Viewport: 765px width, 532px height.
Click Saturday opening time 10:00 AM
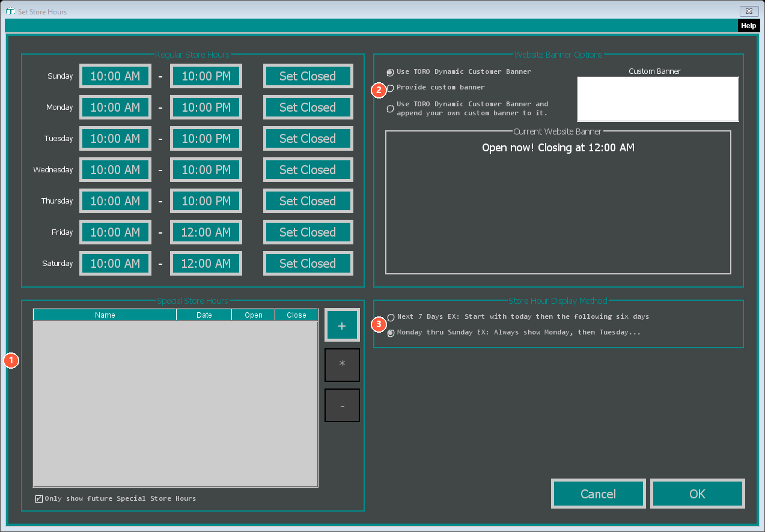coord(115,264)
